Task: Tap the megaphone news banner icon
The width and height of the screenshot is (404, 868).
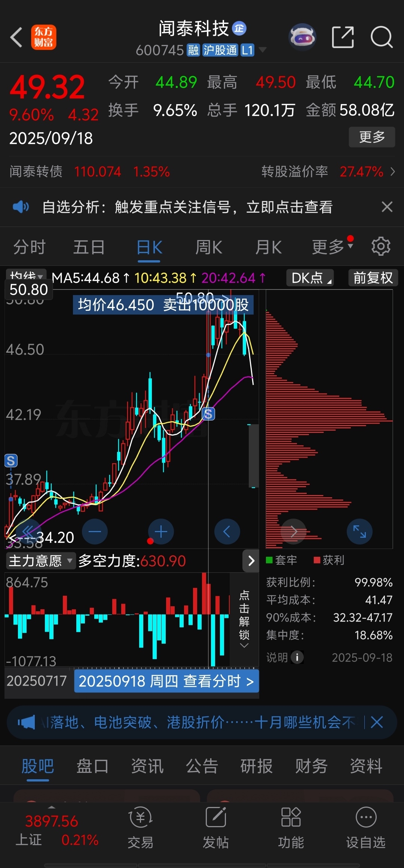Action: tap(27, 722)
